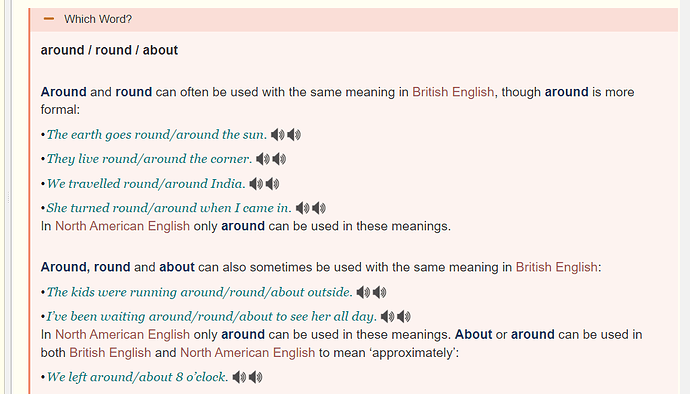Play first audio for 'The kids were running' sentence
Screen dimensions: 690x394
pos(363,292)
